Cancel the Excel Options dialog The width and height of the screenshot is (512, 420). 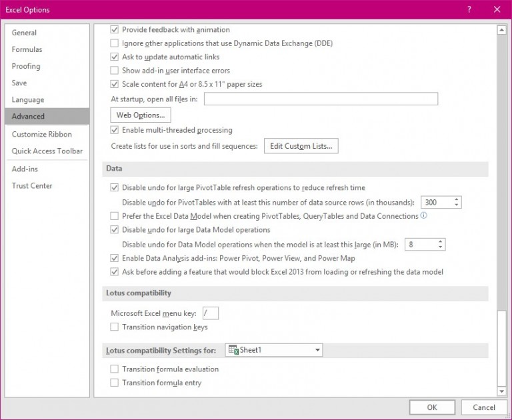pyautogui.click(x=484, y=407)
